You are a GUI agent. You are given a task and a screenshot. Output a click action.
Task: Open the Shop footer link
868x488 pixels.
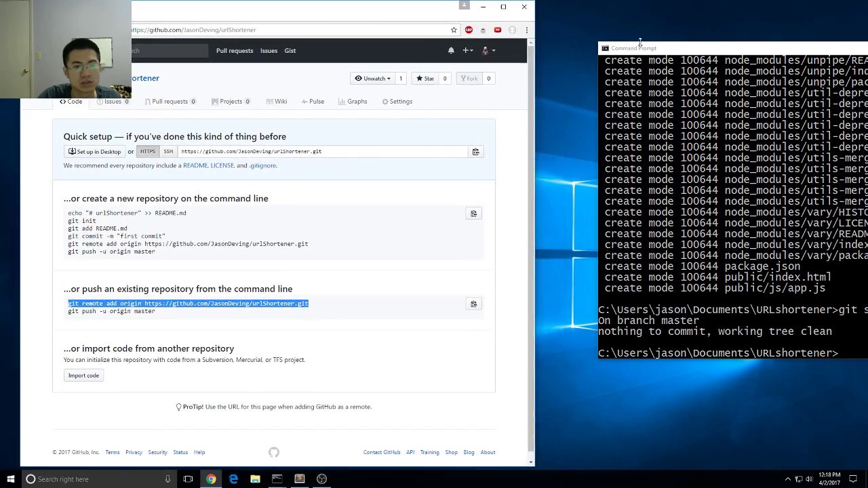(x=451, y=452)
